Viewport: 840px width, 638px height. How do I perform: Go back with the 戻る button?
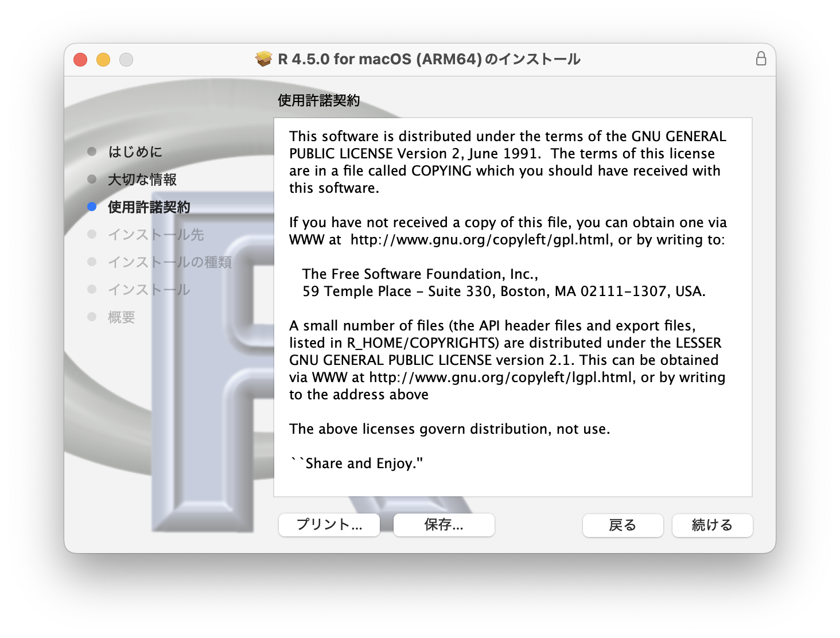coord(623,525)
